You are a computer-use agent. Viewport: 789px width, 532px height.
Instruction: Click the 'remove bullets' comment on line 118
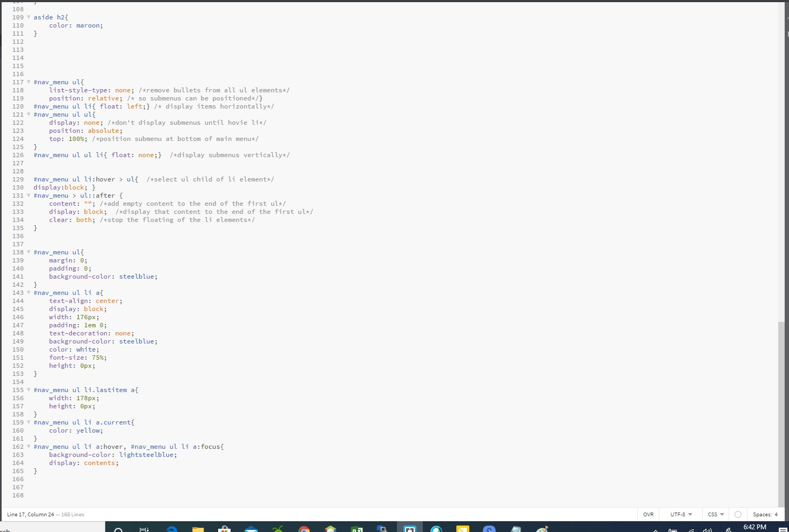(214, 90)
